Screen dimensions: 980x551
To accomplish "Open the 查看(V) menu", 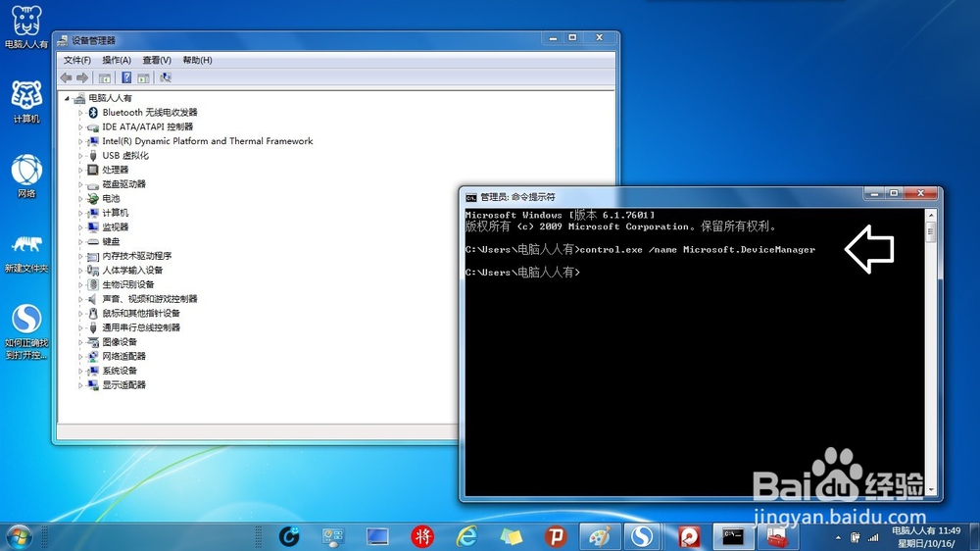I will tap(157, 60).
